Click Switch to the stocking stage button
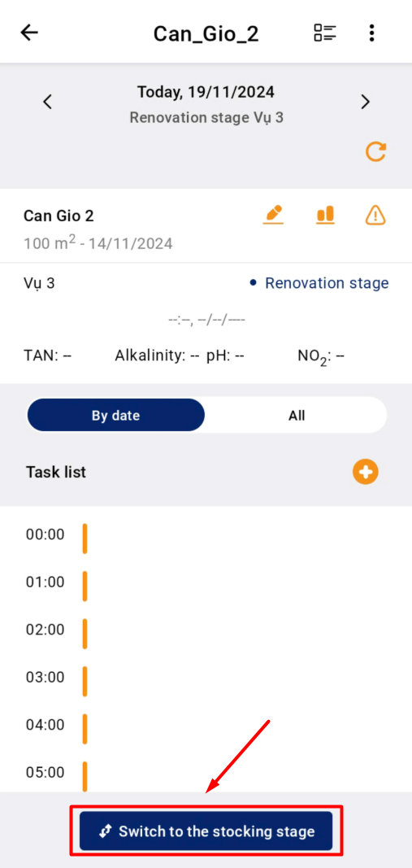Screen dimensions: 412x868 click(206, 831)
